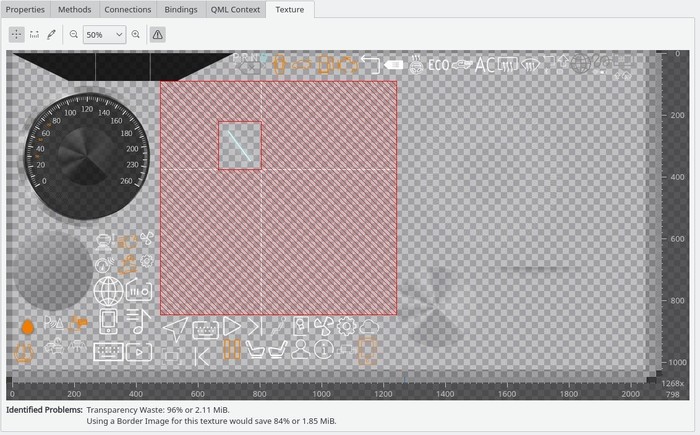This screenshot has height=435, width=700.
Task: Click the person silhouette icon in atlas
Action: (x=300, y=349)
